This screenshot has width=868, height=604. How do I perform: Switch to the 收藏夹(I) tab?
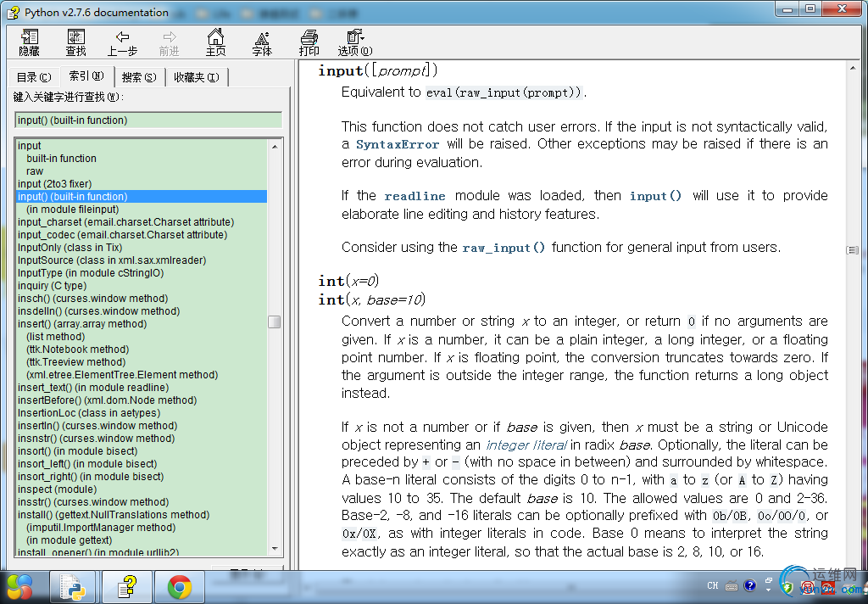coord(197,77)
